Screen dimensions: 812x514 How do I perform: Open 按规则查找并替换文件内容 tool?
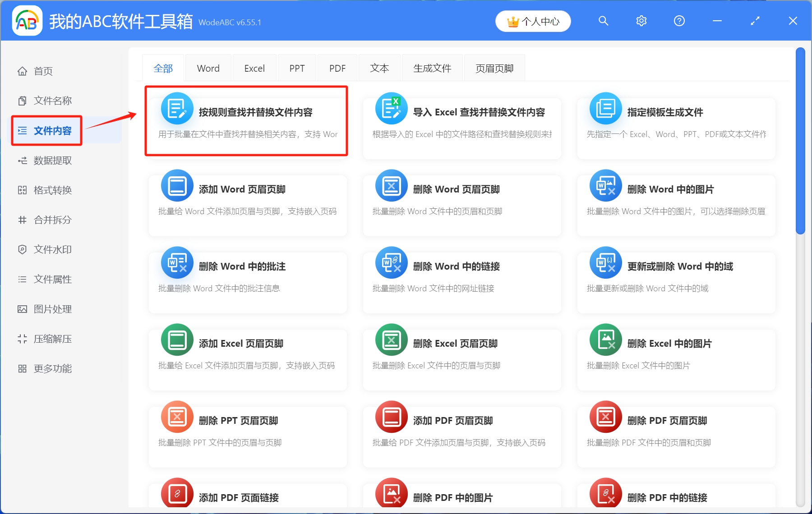click(246, 121)
